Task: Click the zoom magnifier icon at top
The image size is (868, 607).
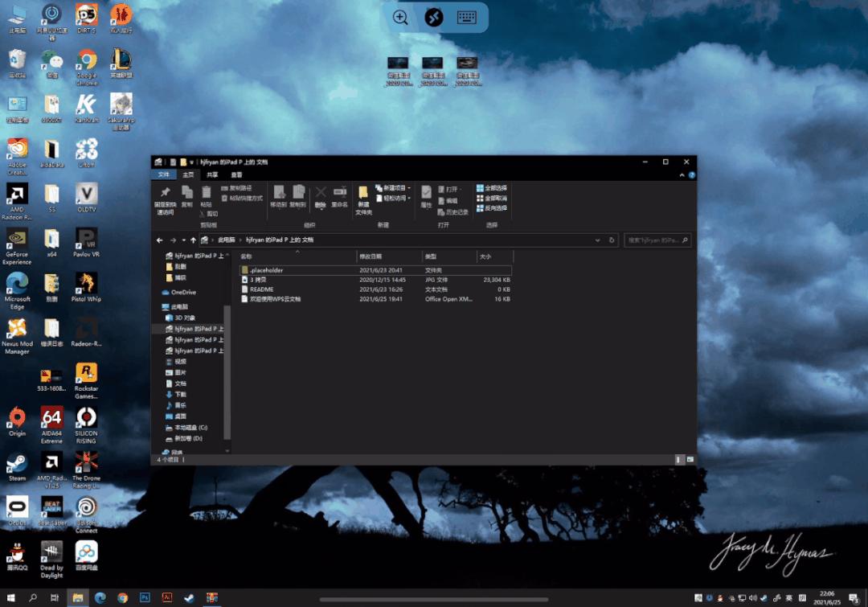Action: point(400,18)
